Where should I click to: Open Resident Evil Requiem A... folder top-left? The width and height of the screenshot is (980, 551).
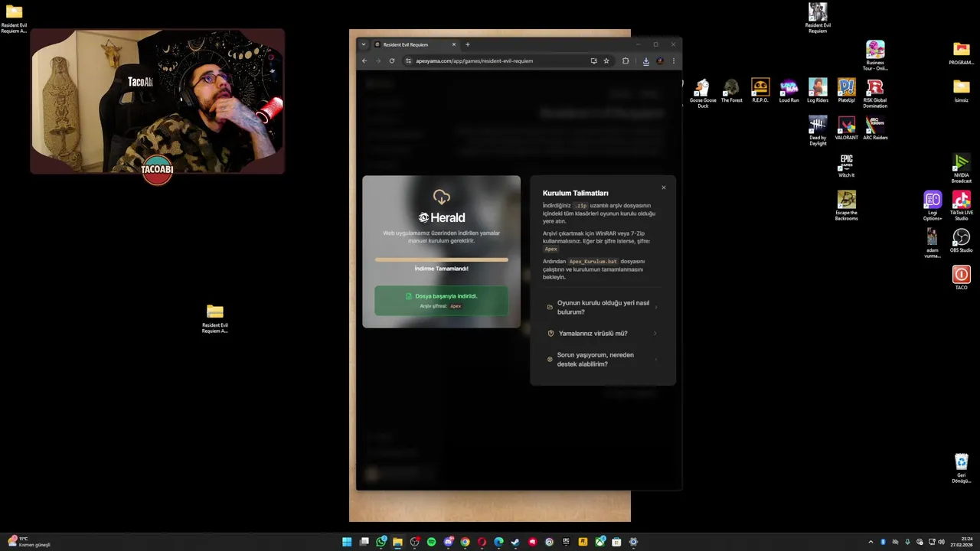coord(14,18)
